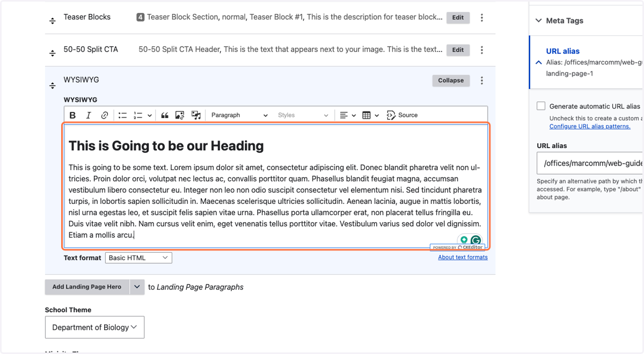Grab the Teaser Blocks drag handle

[x=53, y=21]
